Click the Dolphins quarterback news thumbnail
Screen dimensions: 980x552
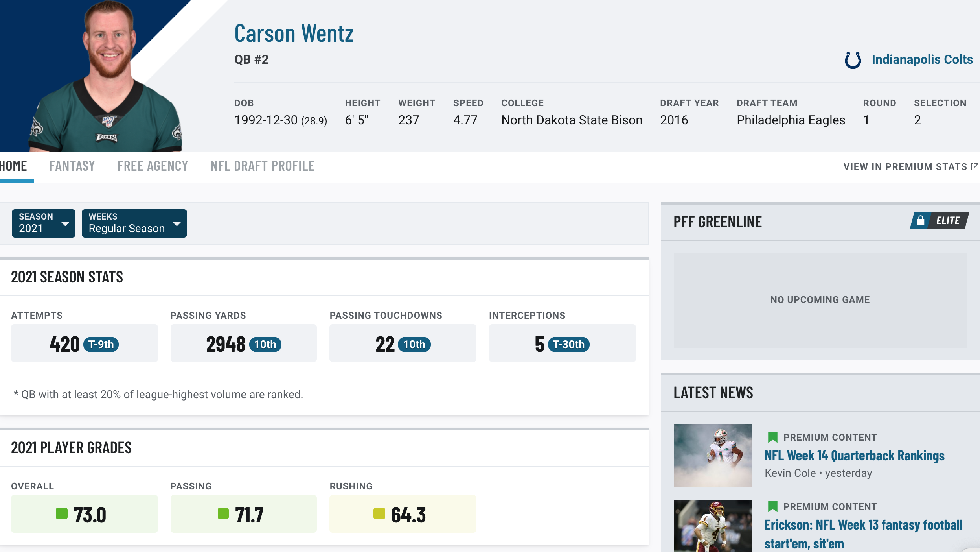tap(713, 455)
